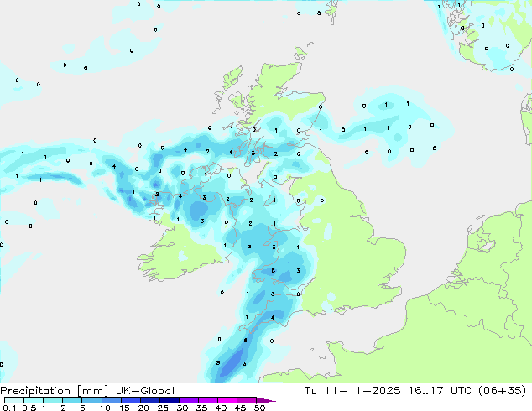Select the 40–45 mm magenta legend swatch
The image size is (532, 411).
tap(227, 400)
